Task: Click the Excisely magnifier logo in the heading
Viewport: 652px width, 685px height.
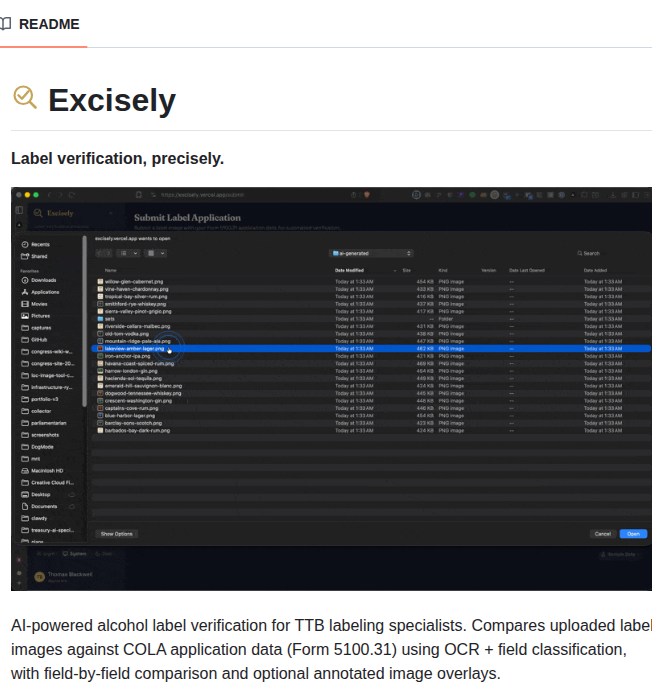Action: click(x=25, y=97)
